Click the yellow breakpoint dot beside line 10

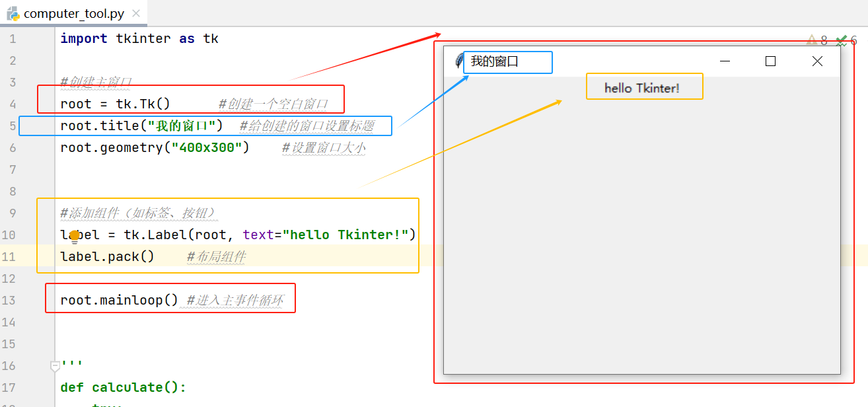74,235
